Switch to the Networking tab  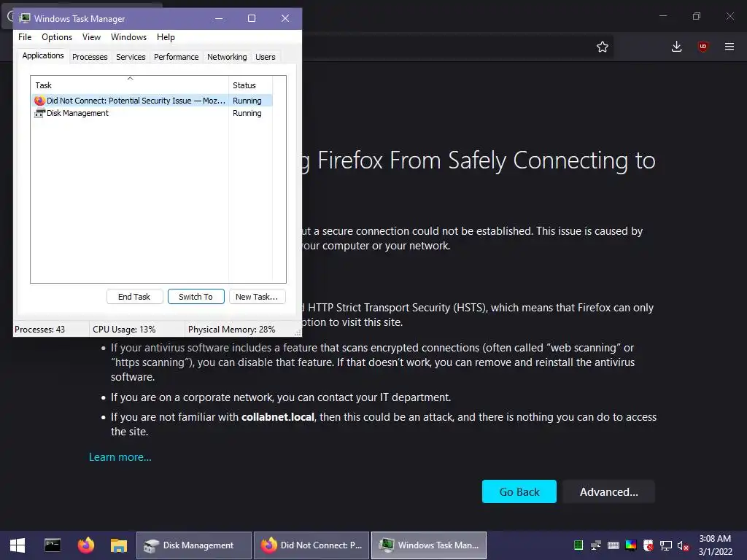[227, 57]
